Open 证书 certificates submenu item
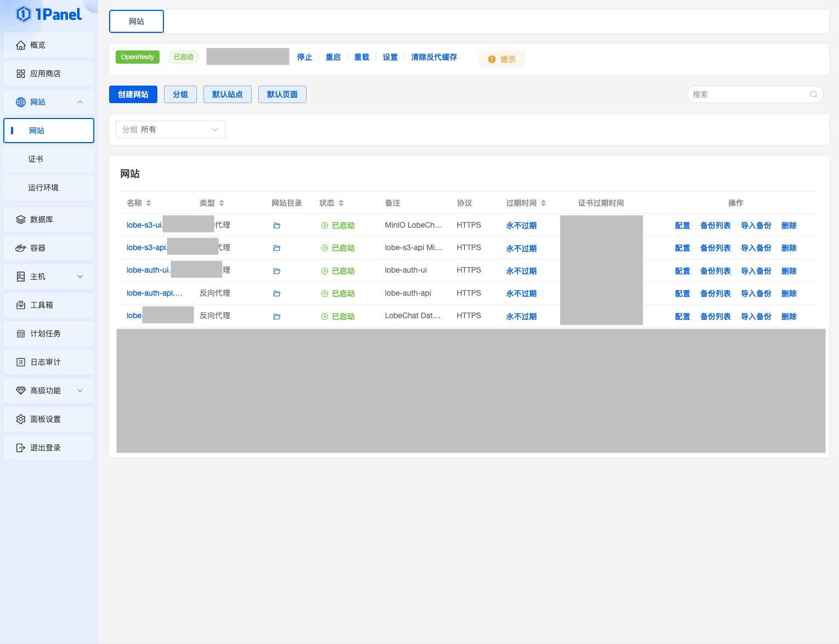This screenshot has height=644, width=839. tap(49, 159)
